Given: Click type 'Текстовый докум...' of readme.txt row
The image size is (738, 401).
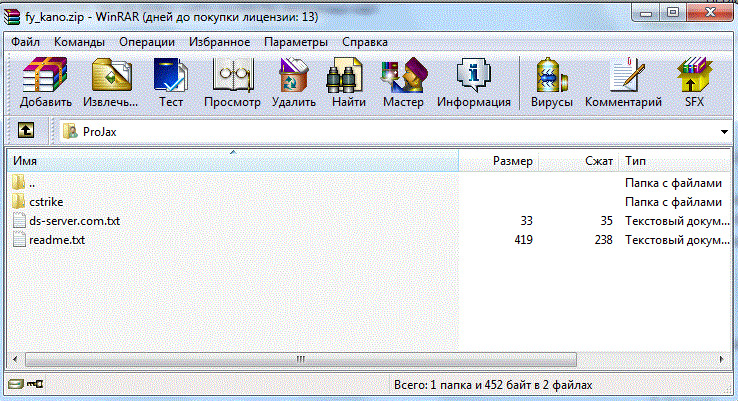Looking at the screenshot, I should (x=677, y=240).
